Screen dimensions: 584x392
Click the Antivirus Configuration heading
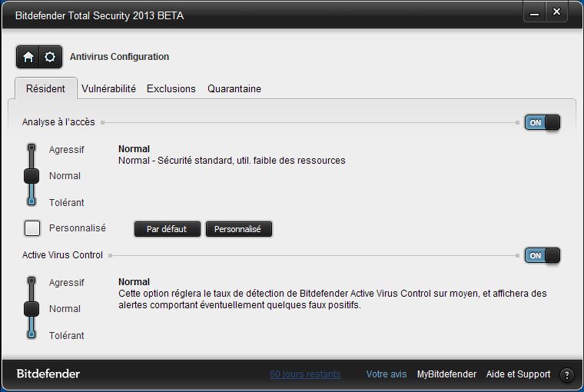click(120, 57)
